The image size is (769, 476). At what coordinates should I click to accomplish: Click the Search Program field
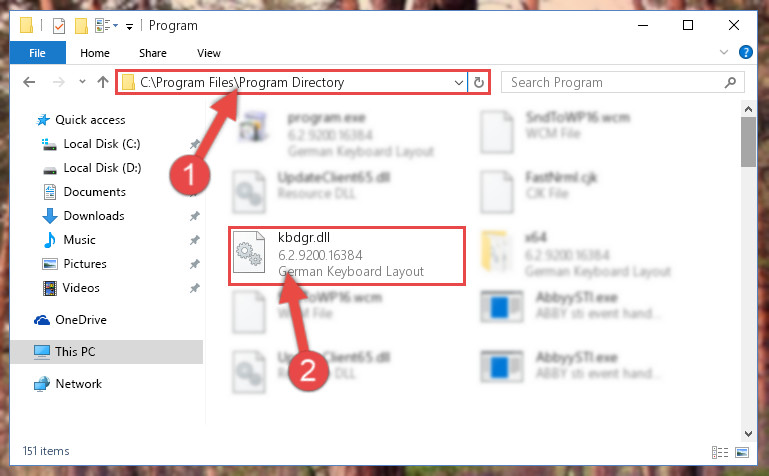point(616,82)
